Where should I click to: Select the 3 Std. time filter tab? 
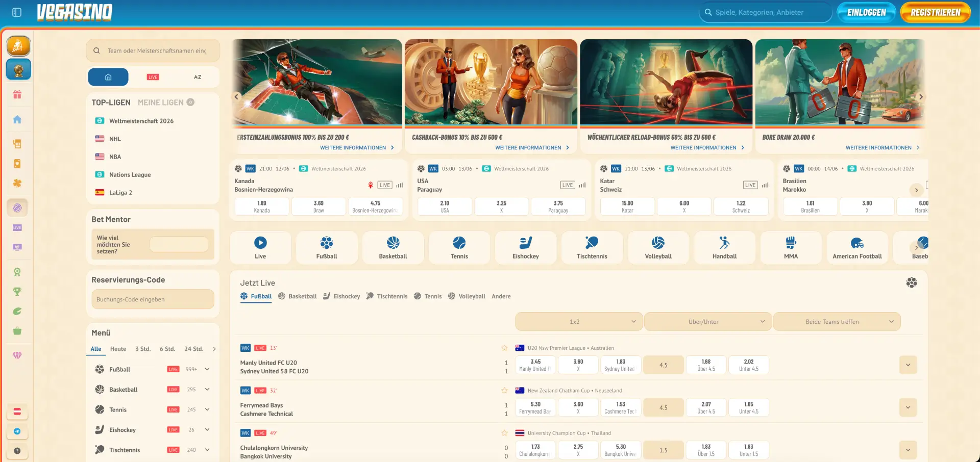coord(143,349)
